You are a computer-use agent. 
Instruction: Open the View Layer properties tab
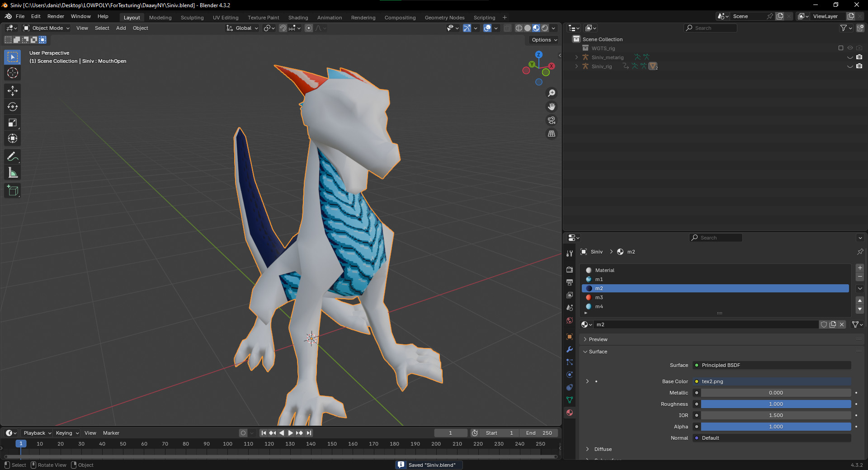click(570, 295)
